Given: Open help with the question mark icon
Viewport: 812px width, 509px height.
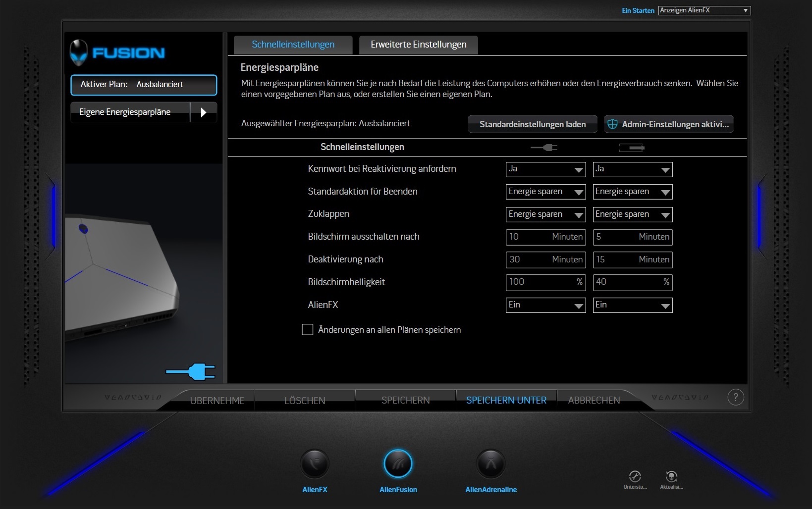Looking at the screenshot, I should [736, 397].
